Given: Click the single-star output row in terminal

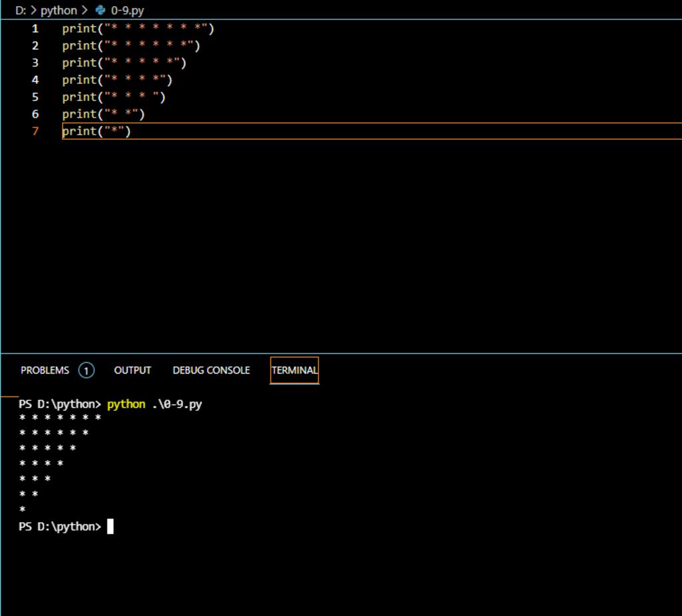Looking at the screenshot, I should [22, 509].
